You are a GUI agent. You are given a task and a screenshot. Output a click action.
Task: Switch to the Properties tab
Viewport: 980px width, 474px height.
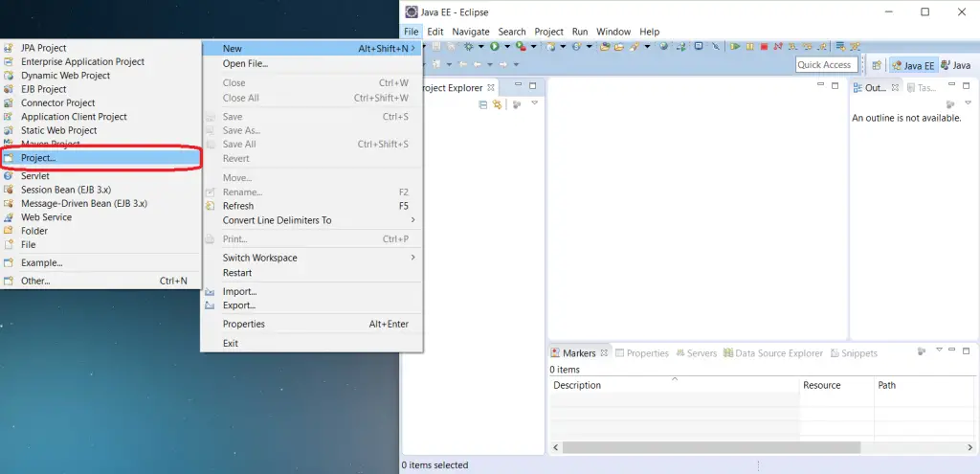642,353
